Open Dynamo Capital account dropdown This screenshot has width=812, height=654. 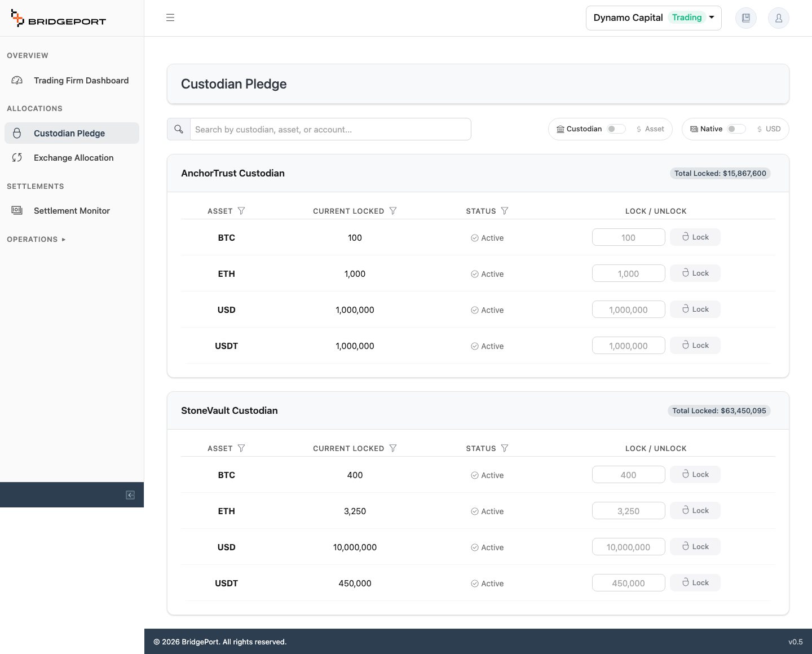(x=654, y=18)
